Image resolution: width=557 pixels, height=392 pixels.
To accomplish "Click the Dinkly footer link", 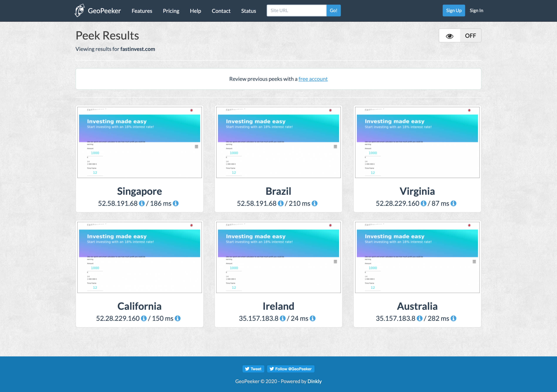I will [x=314, y=381].
